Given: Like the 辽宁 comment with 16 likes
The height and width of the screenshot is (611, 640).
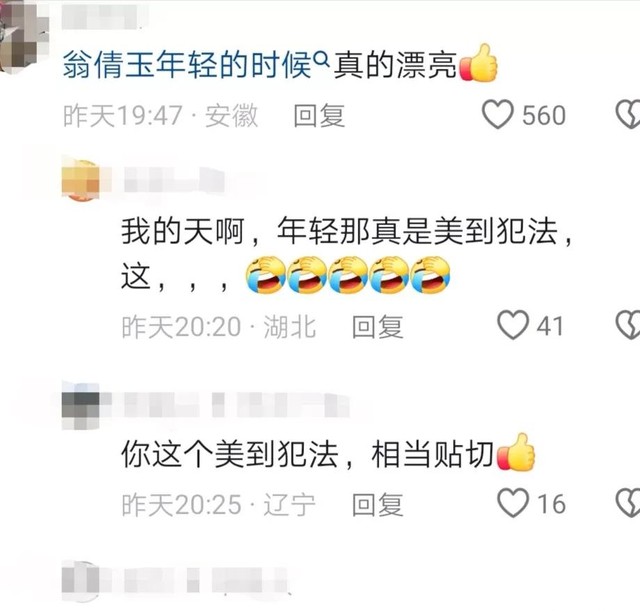Looking at the screenshot, I should pos(513,503).
